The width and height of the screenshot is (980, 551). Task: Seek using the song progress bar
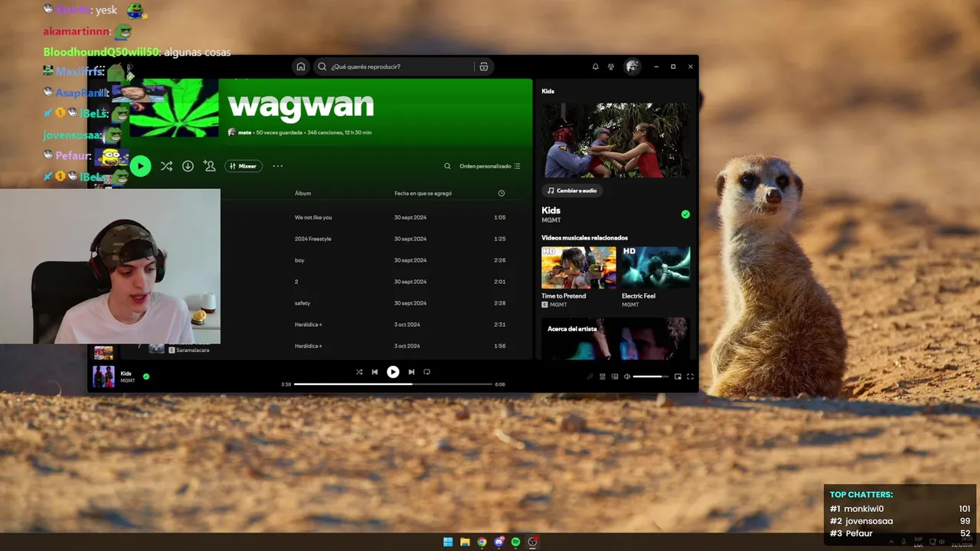point(393,384)
